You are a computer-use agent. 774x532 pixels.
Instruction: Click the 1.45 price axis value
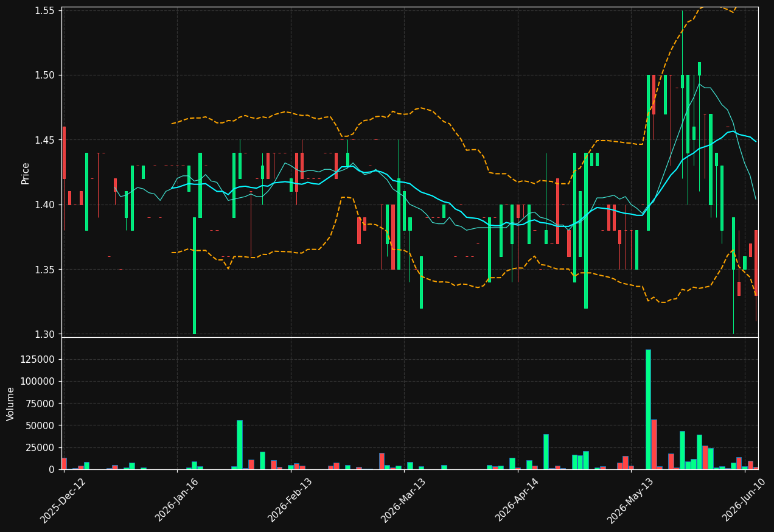45,140
